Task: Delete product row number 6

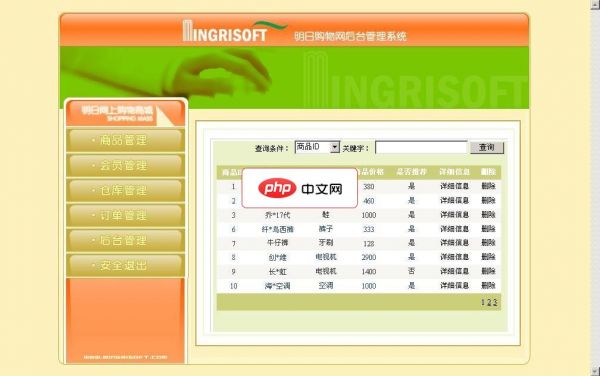Action: coord(488,229)
